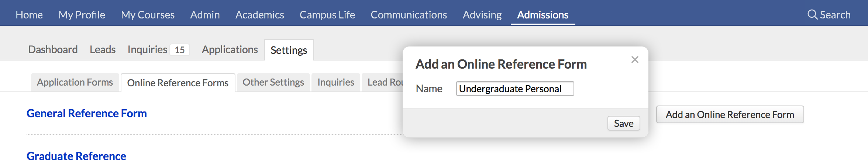Open the General Reference Form link
868x166 pixels.
tap(87, 113)
